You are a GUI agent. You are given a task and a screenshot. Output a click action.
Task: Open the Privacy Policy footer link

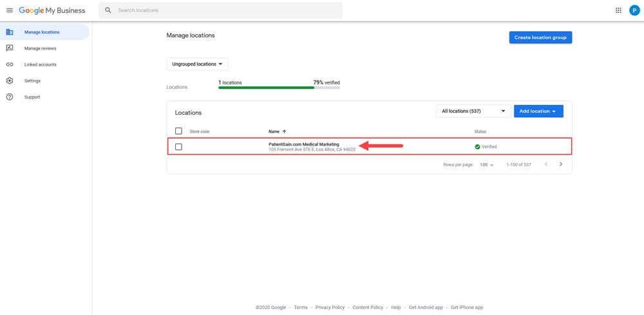coord(330,307)
